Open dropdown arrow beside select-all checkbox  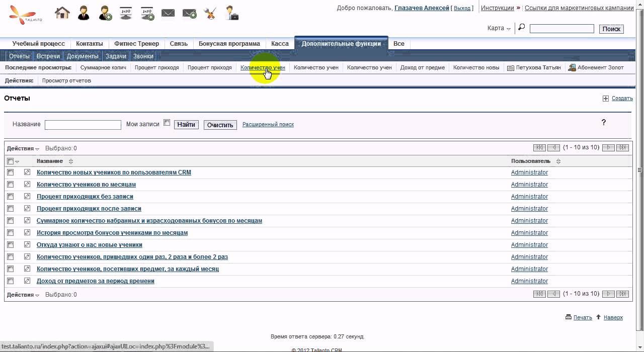click(17, 162)
